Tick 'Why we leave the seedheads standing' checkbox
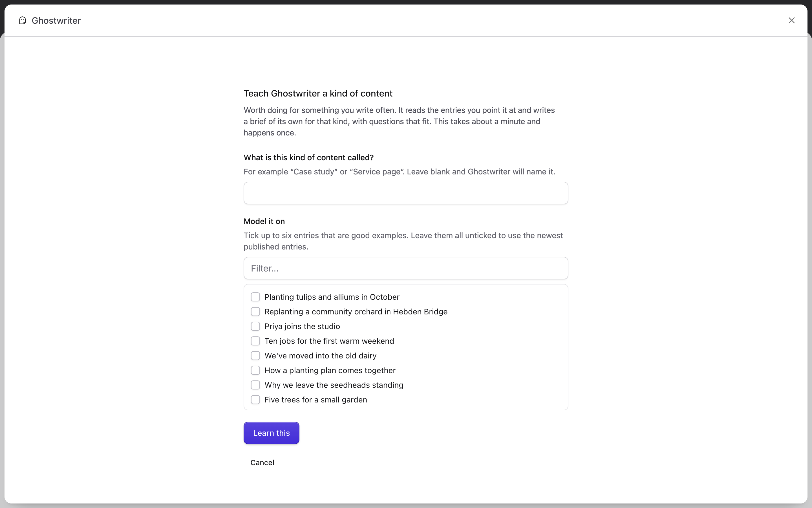This screenshot has width=812, height=508. (255, 385)
